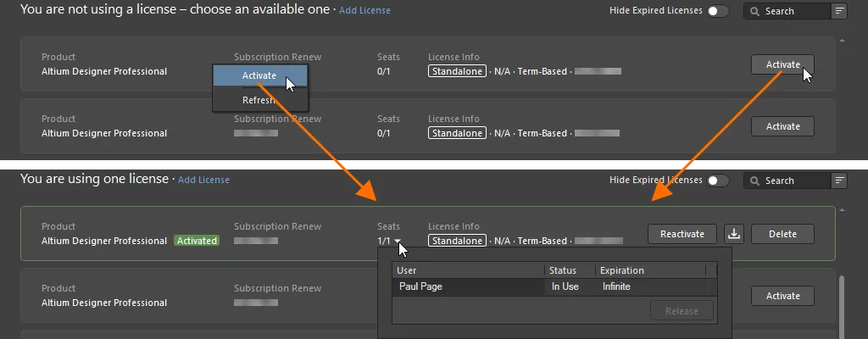Click scroll up arrow in top panel

click(x=843, y=41)
